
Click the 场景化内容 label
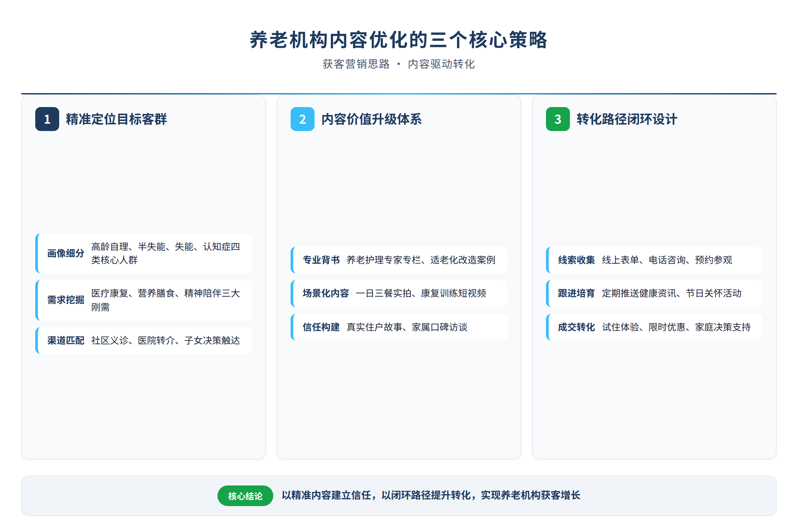pyautogui.click(x=326, y=293)
